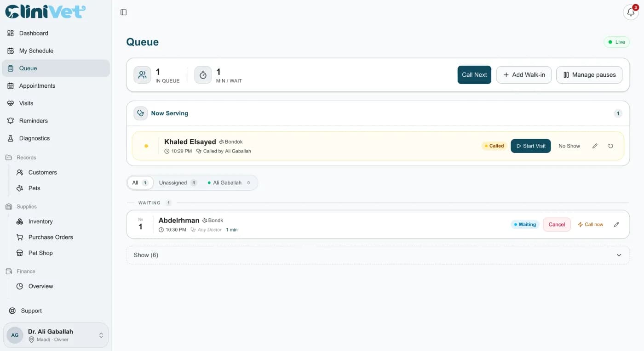Click the Call Next button
The image size is (644, 351).
pyautogui.click(x=474, y=75)
